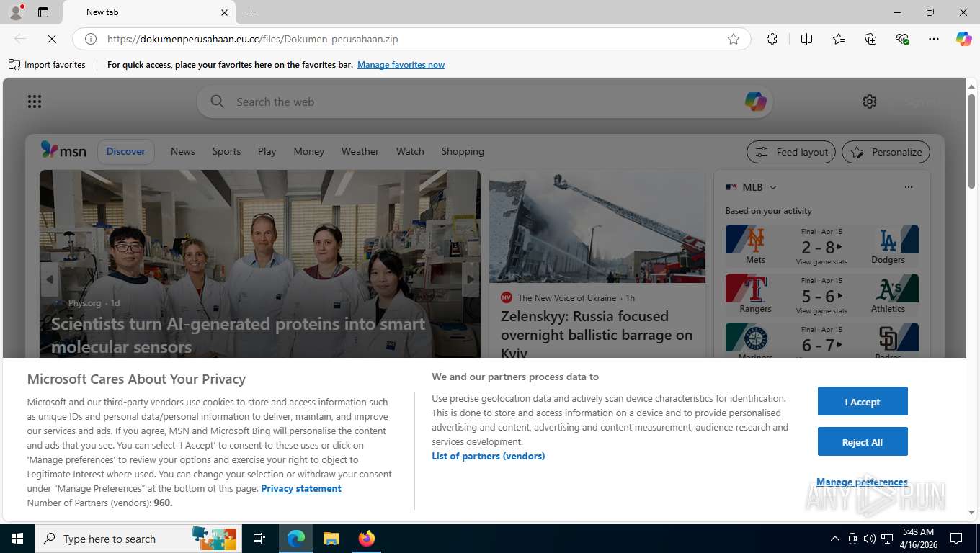Launch Firefox from the taskbar

366,539
